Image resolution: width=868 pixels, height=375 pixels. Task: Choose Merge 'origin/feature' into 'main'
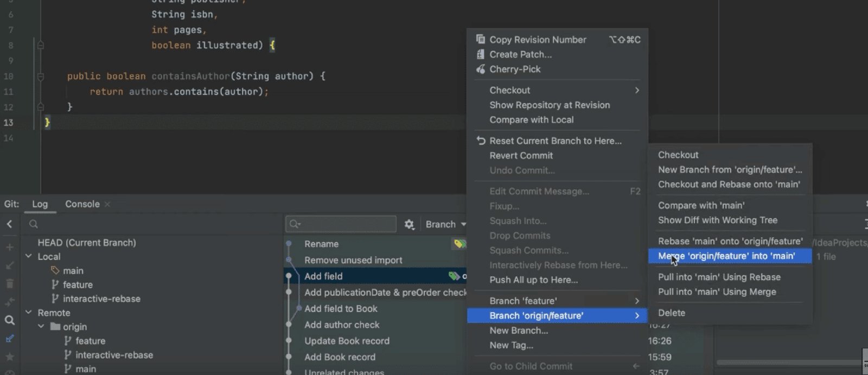coord(730,256)
